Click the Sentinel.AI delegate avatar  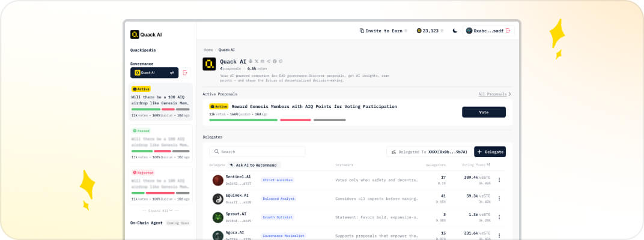[217, 180]
